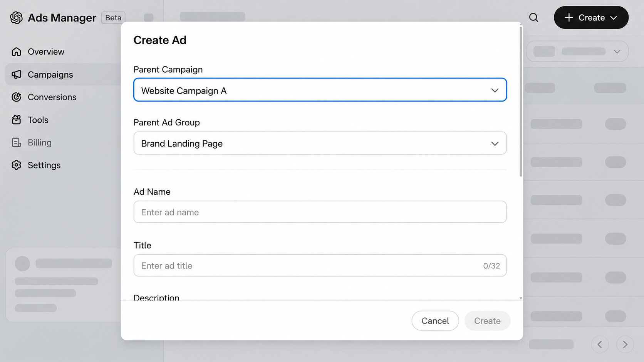Click the Create button in the dialog
644x362 pixels.
click(487, 321)
